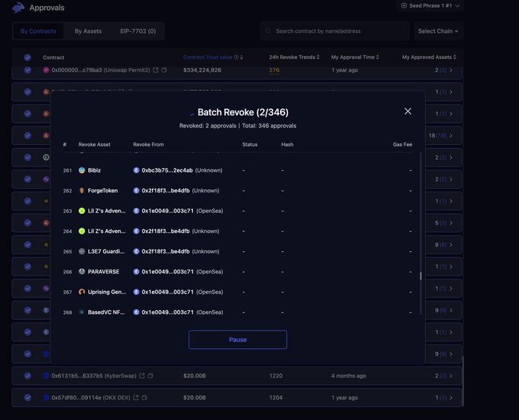Click the Bibiz token icon
Image resolution: width=519 pixels, height=420 pixels.
(82, 170)
